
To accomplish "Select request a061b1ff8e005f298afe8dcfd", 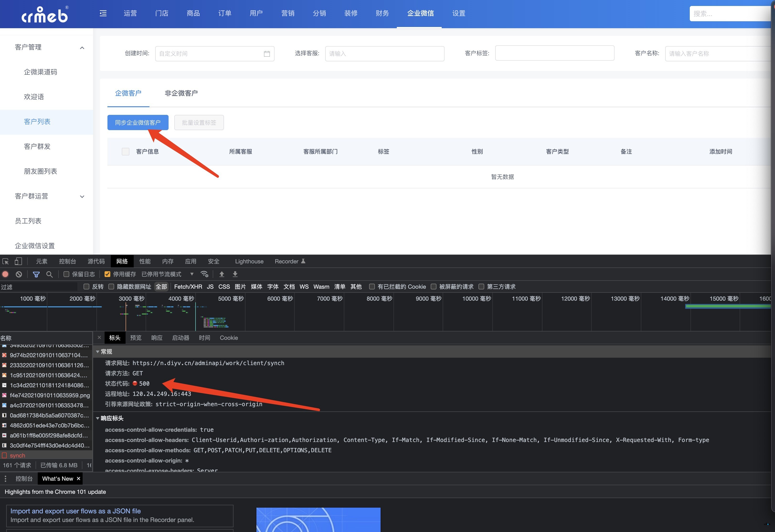I will [46, 435].
